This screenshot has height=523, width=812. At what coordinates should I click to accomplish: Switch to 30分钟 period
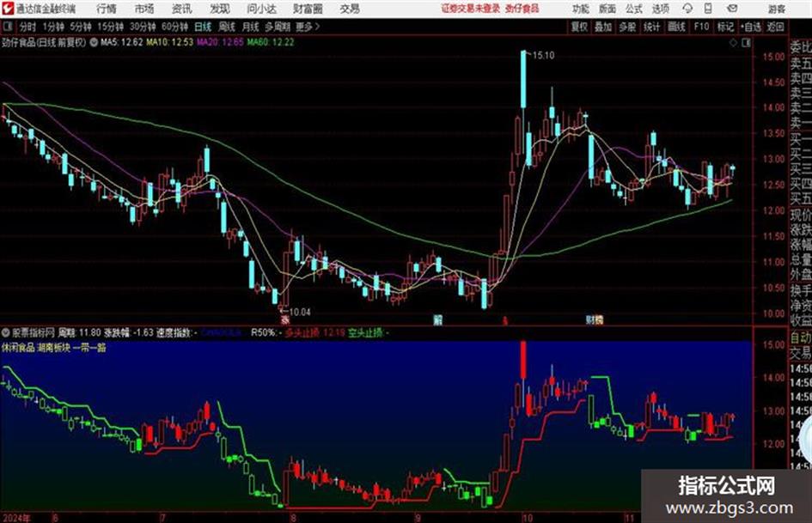click(x=143, y=27)
